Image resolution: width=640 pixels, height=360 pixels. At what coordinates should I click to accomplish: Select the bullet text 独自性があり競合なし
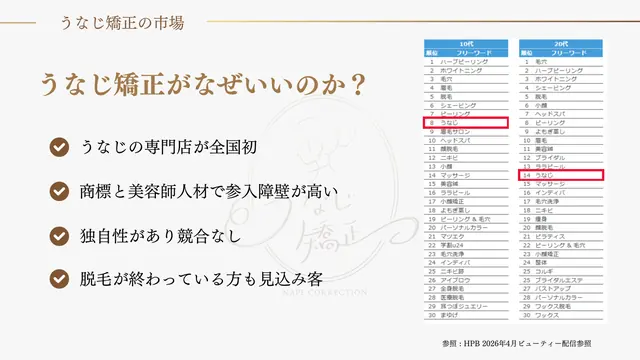click(x=160, y=236)
